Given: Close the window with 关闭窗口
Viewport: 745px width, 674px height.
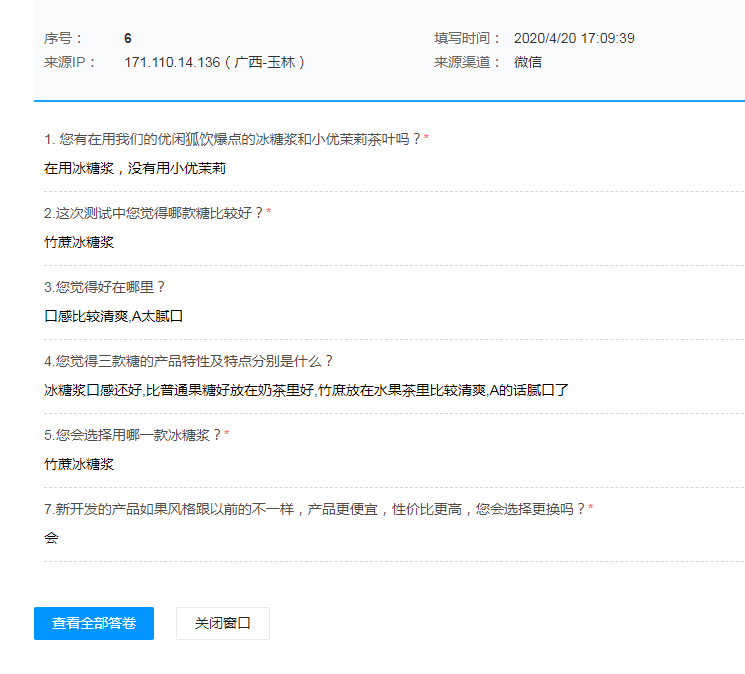Looking at the screenshot, I should pos(222,623).
